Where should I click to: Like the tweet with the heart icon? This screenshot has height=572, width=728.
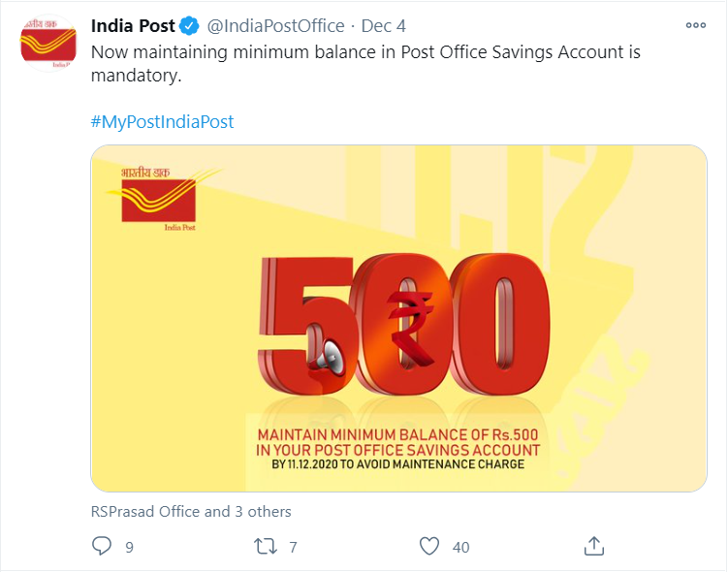pos(429,547)
